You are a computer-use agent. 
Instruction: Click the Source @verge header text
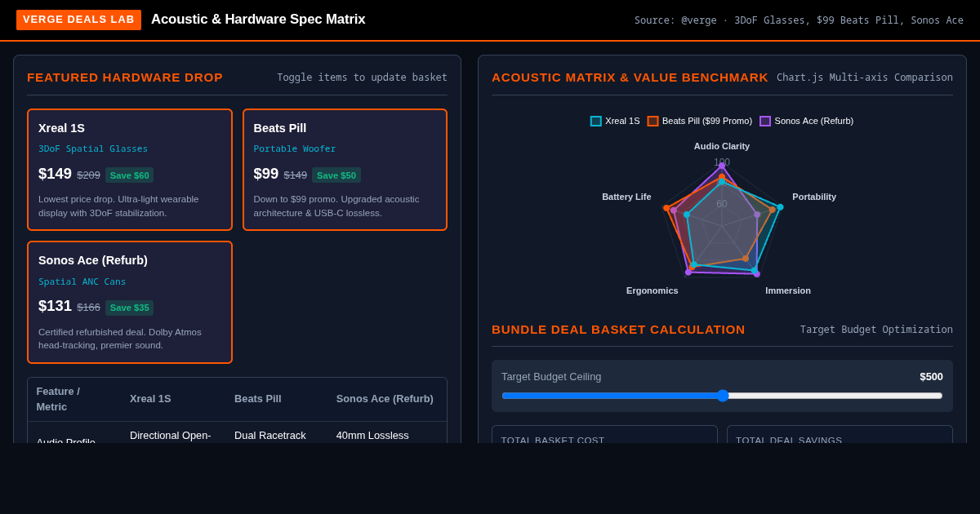coord(799,20)
